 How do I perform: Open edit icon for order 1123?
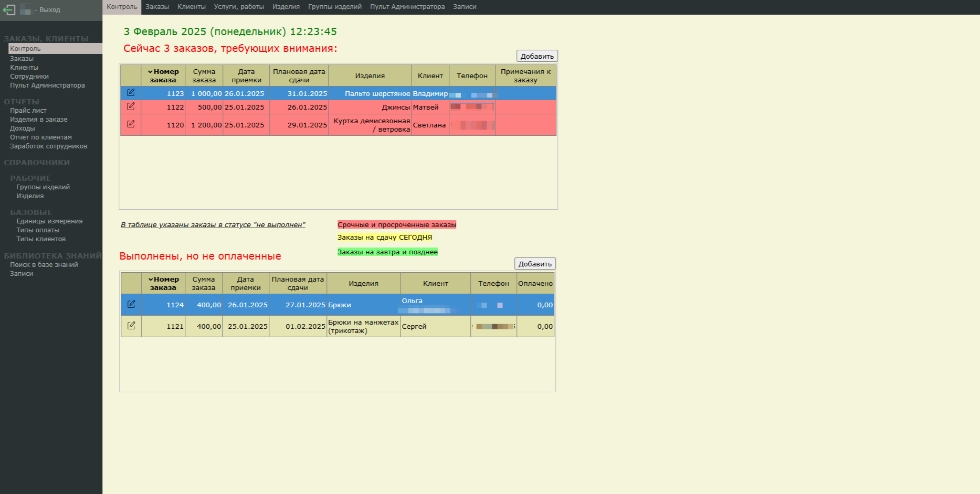131,93
